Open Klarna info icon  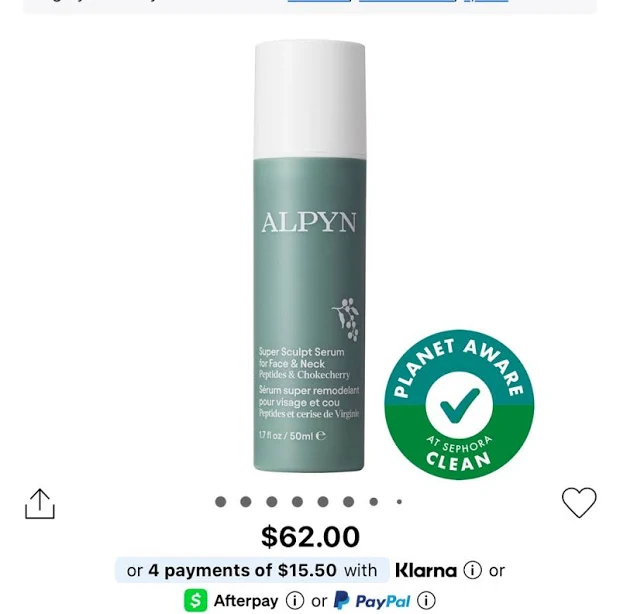point(473,570)
